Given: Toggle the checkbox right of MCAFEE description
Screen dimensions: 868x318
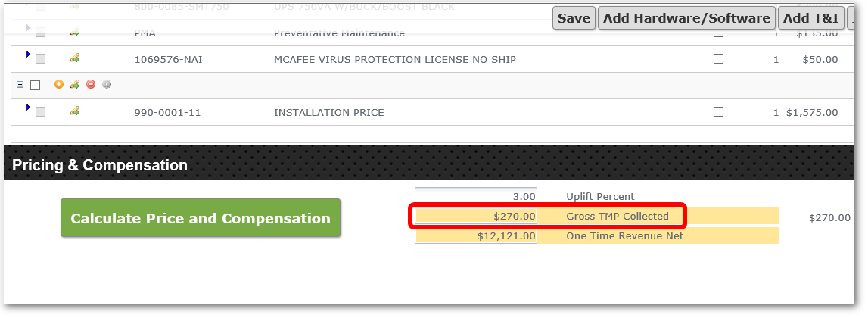Looking at the screenshot, I should tap(718, 59).
